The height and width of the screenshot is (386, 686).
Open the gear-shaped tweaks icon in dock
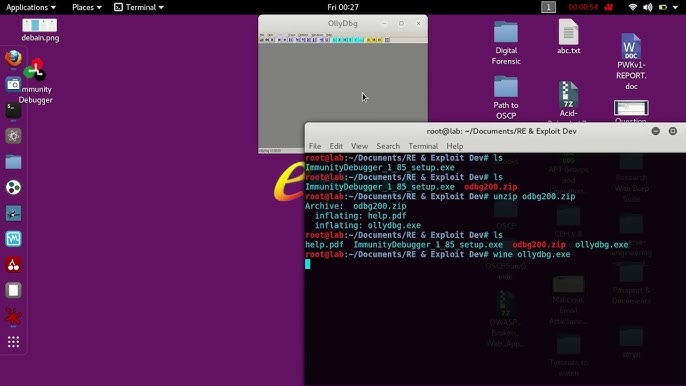click(x=14, y=136)
